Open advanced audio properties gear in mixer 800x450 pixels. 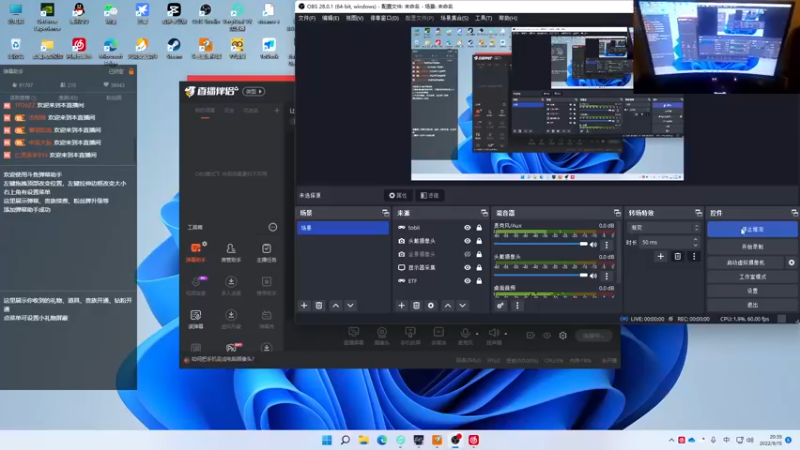click(x=501, y=306)
